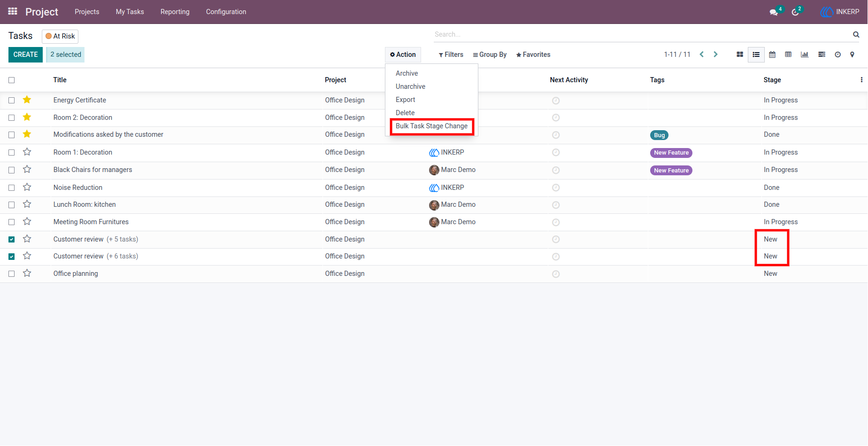Open the INKERP user menu
The image size is (868, 446).
click(x=839, y=12)
